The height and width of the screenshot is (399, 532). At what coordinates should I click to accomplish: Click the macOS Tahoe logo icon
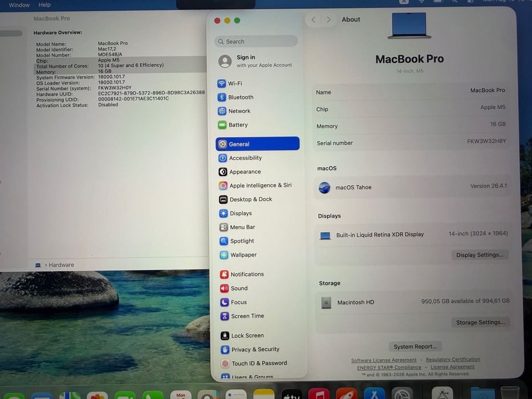324,188
